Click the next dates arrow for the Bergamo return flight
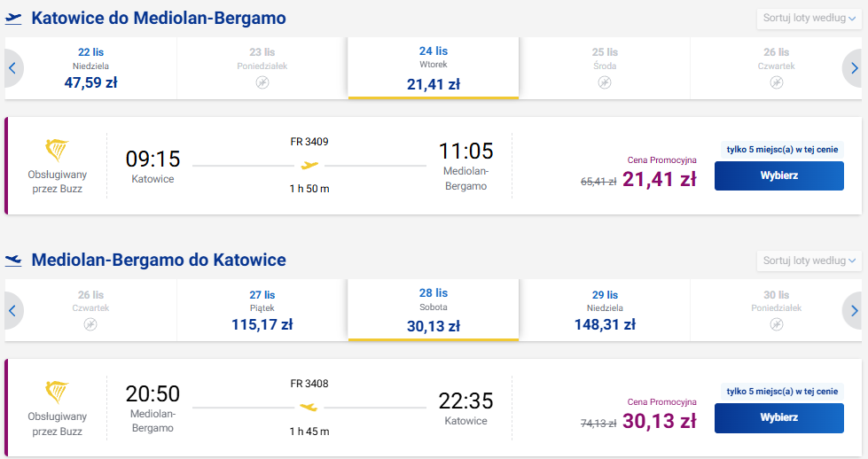The width and height of the screenshot is (868, 459). point(853,310)
